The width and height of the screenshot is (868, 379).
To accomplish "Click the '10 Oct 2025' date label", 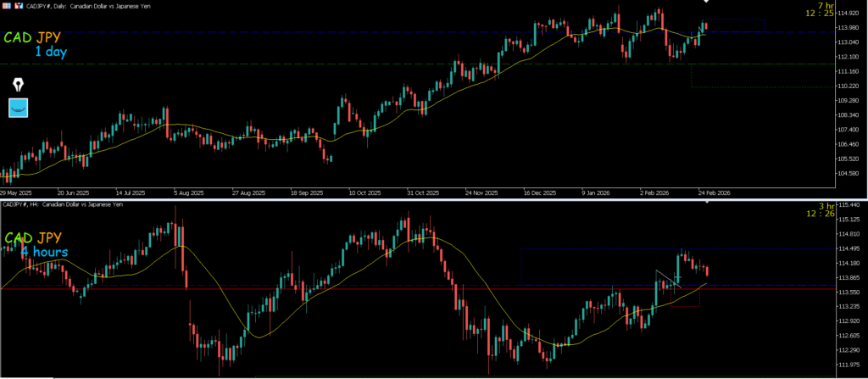I will [x=364, y=193].
